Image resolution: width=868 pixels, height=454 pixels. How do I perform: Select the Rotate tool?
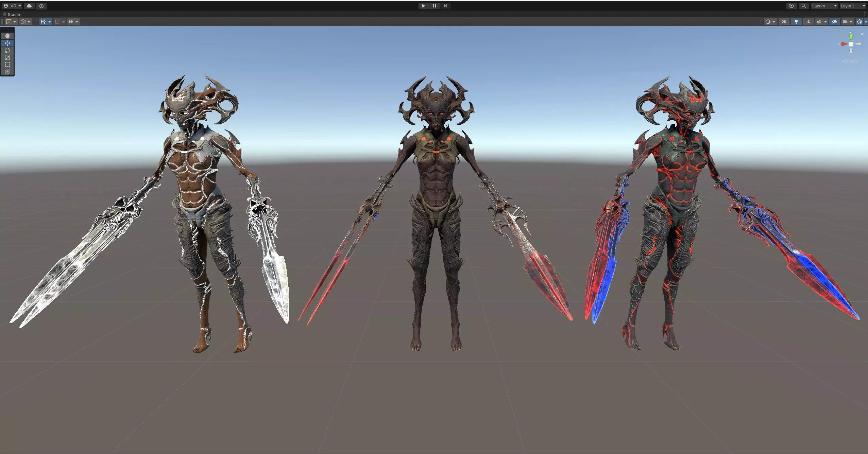7,50
